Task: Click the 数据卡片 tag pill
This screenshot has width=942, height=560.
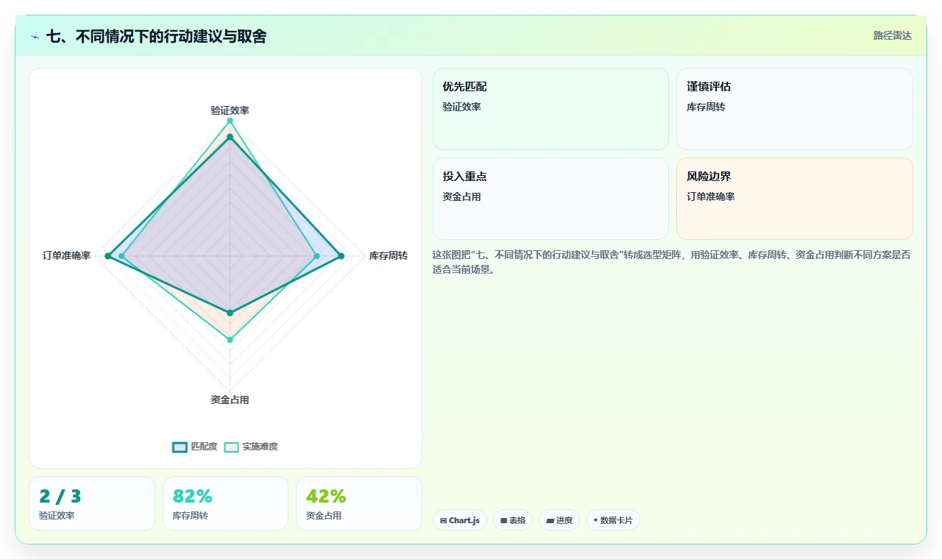Action: pos(613,520)
